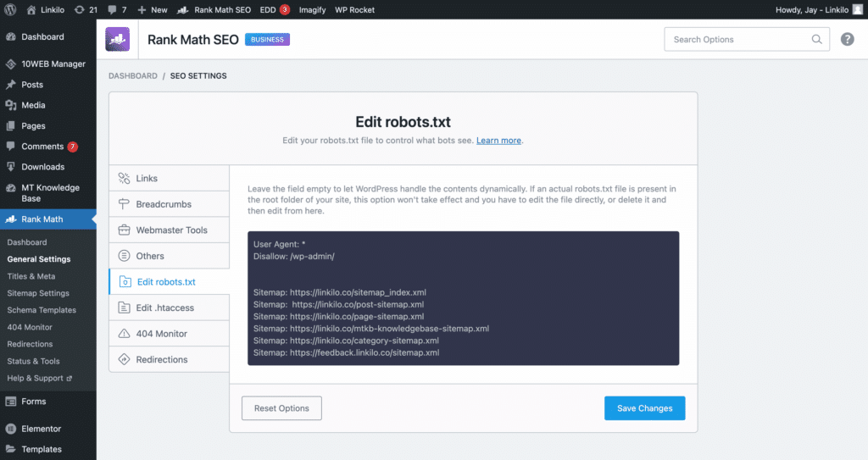The height and width of the screenshot is (460, 868).
Task: Open Dashboard in the WordPress sidebar
Action: (x=48, y=36)
